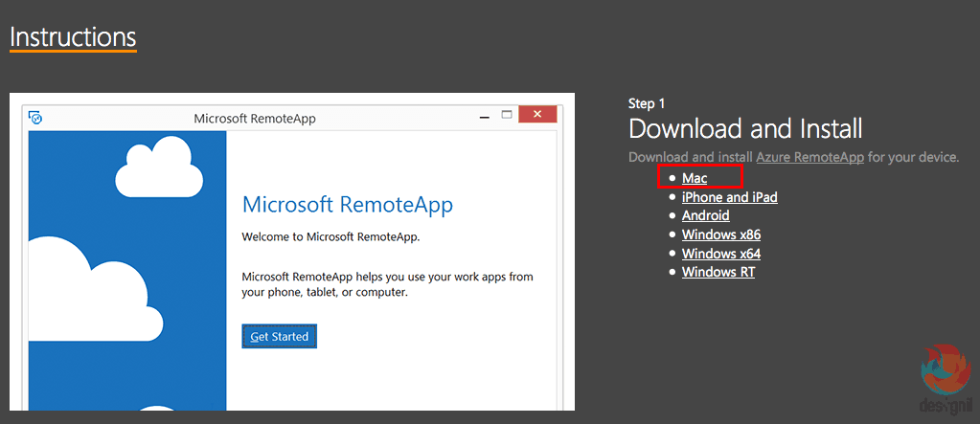Click the designil logo watermark
Screen dimensions: 980x424
[x=946, y=379]
